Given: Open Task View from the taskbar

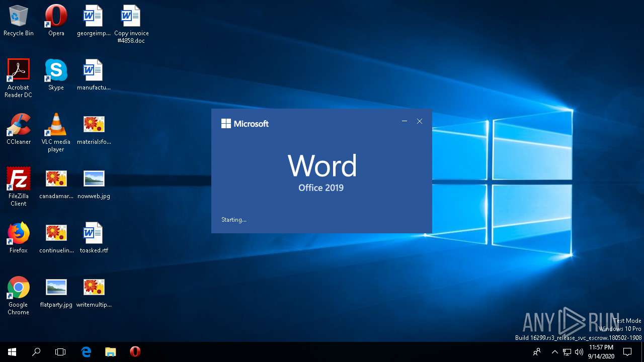Looking at the screenshot, I should tap(60, 352).
